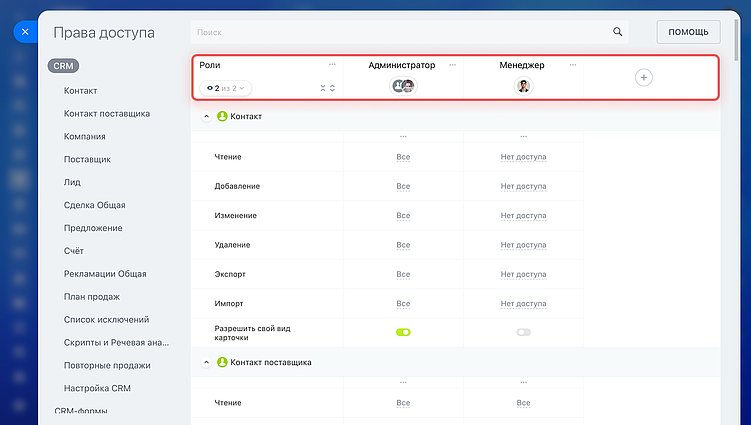751x425 pixels.
Task: Change Контакт Чтение value for Менеджер
Action: [x=523, y=157]
